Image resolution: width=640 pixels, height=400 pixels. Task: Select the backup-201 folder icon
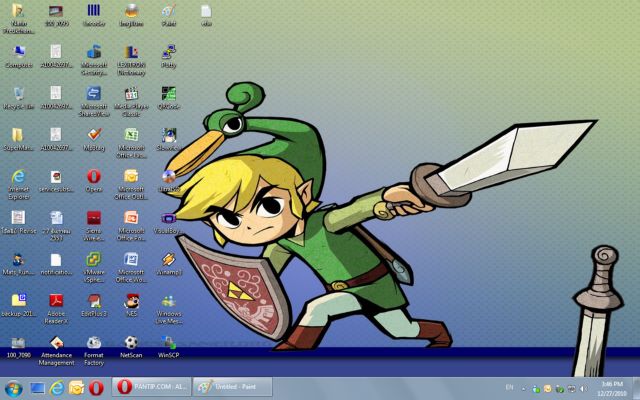tap(18, 305)
